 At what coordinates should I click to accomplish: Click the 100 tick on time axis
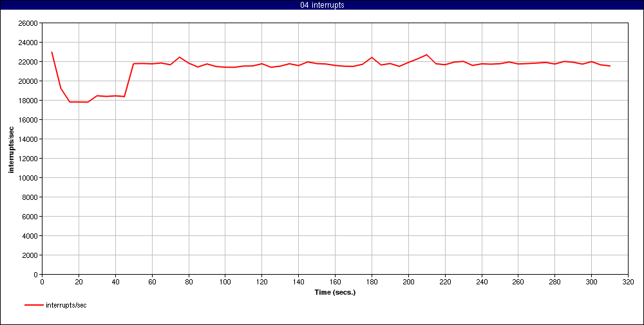225,282
